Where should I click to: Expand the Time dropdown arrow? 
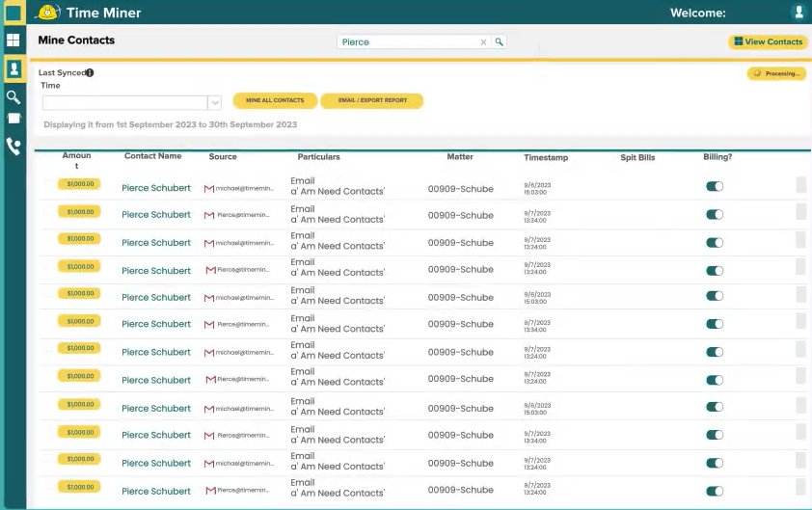click(214, 102)
